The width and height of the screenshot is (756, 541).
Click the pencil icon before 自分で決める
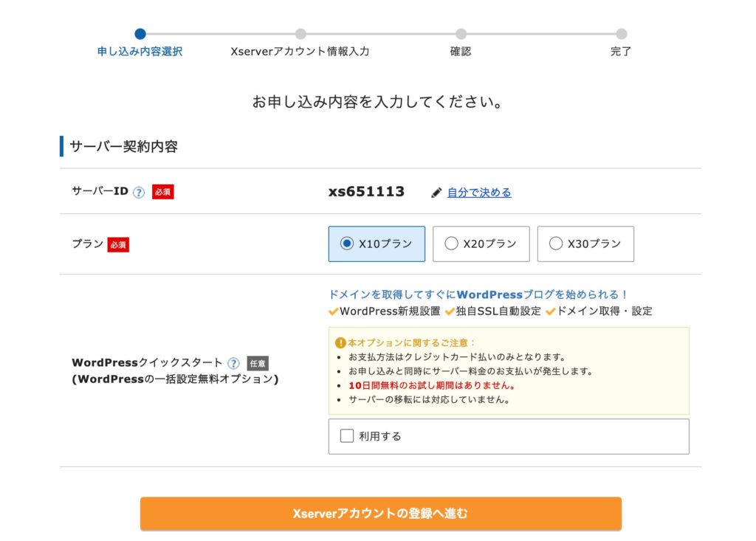point(436,193)
